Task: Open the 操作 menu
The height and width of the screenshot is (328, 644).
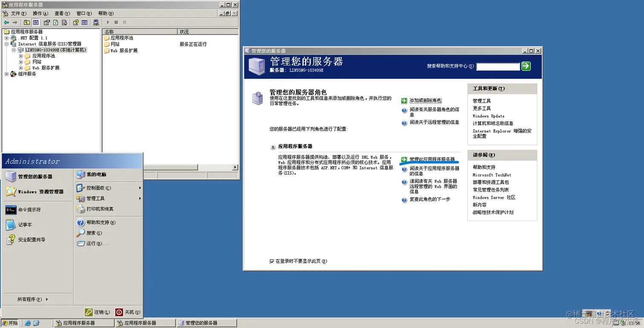Action: [40, 14]
